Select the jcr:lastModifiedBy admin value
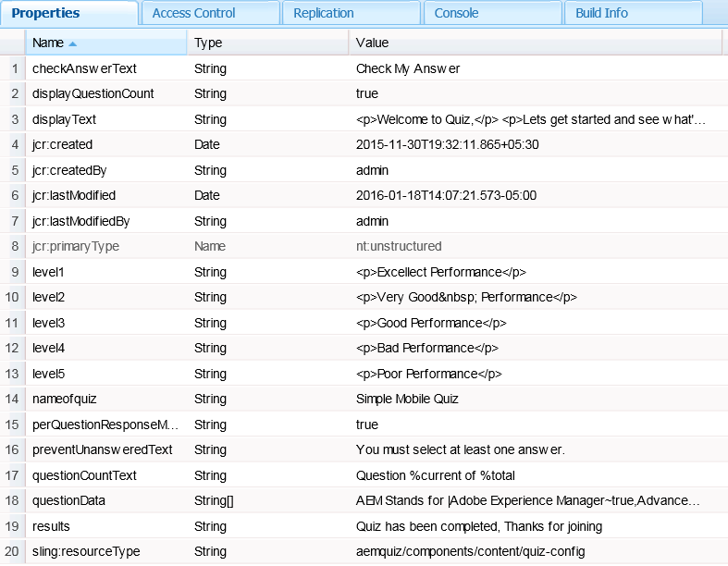This screenshot has width=728, height=566. pyautogui.click(x=372, y=221)
